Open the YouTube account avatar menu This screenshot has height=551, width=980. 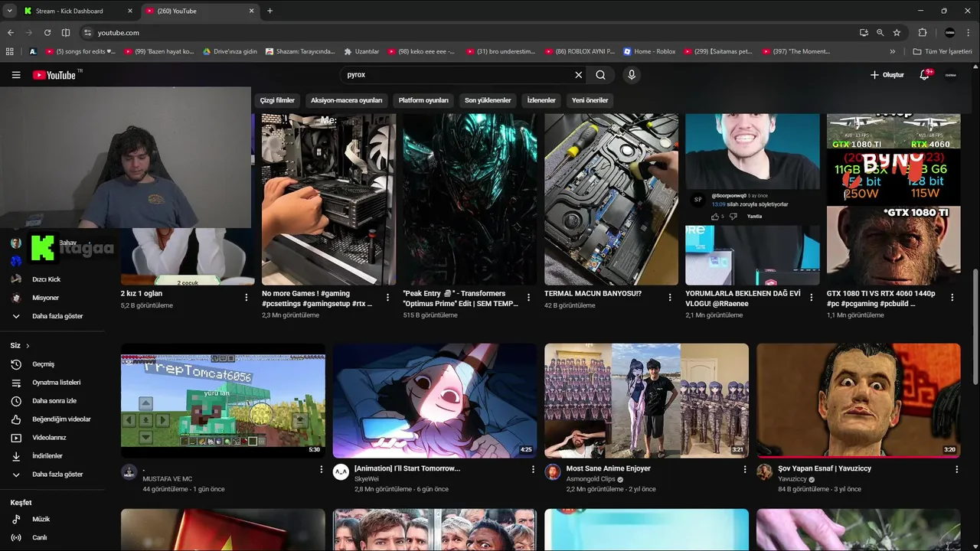(951, 75)
